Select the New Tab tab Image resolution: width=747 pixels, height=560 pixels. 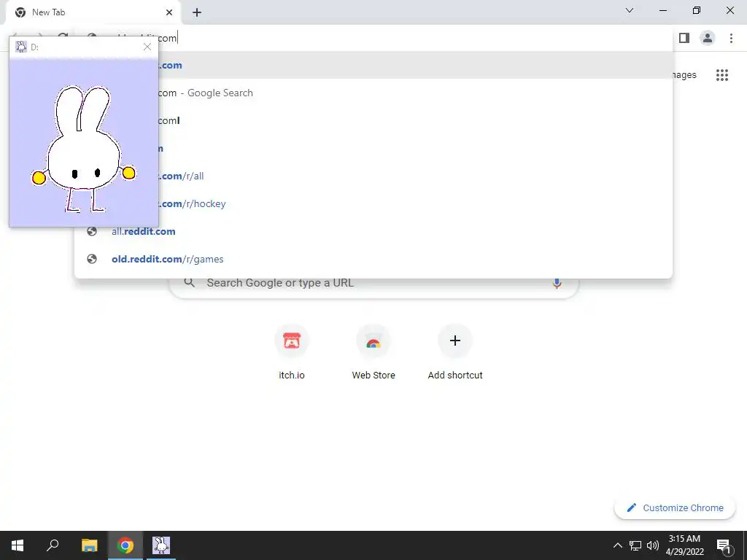tap(93, 12)
